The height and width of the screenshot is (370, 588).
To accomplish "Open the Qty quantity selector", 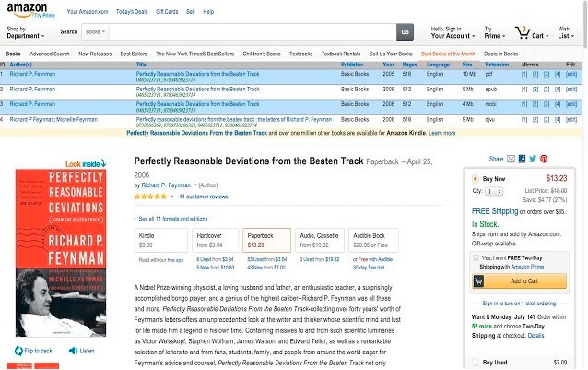I will point(494,191).
